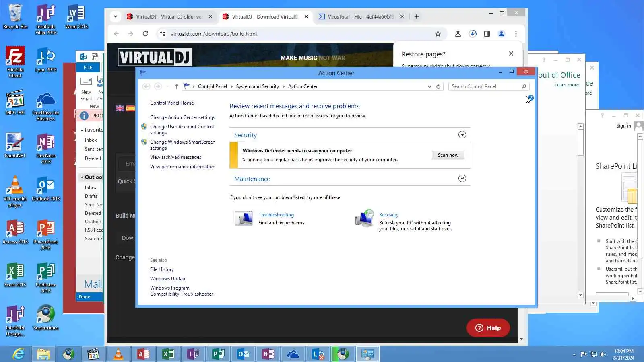The width and height of the screenshot is (644, 362).
Task: Switch to Excel on the taskbar
Action: pyautogui.click(x=168, y=354)
